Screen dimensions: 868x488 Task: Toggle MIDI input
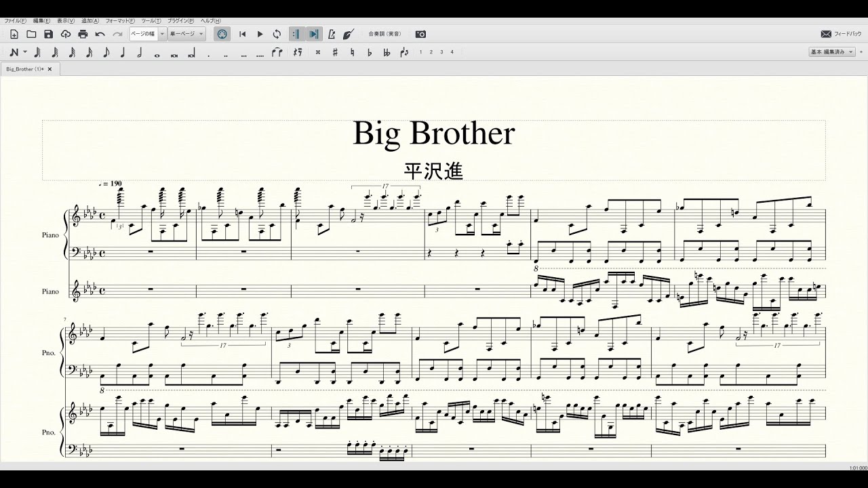click(x=222, y=34)
